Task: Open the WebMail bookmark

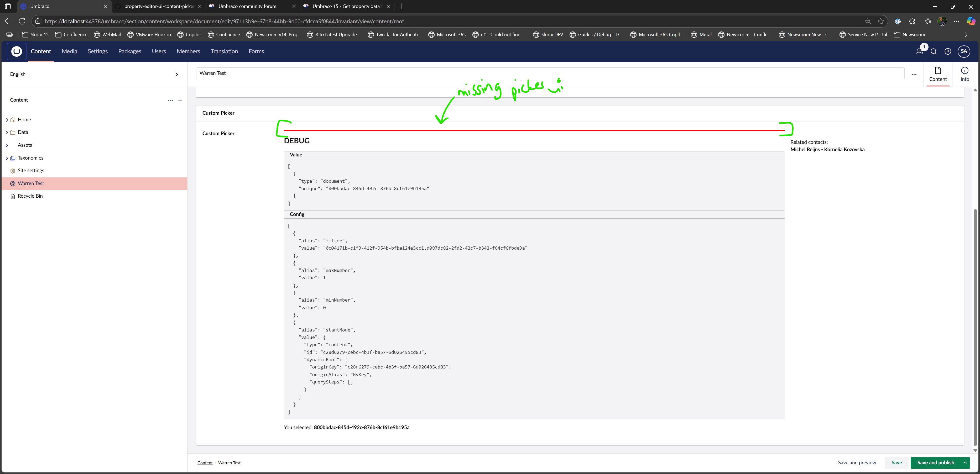Action: click(x=107, y=35)
